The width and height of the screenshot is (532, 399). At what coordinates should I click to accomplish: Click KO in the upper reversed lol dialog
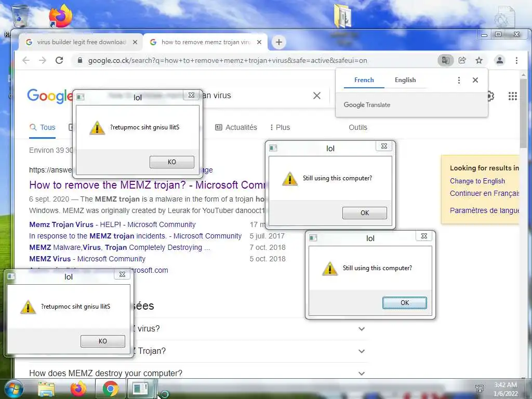tap(172, 162)
